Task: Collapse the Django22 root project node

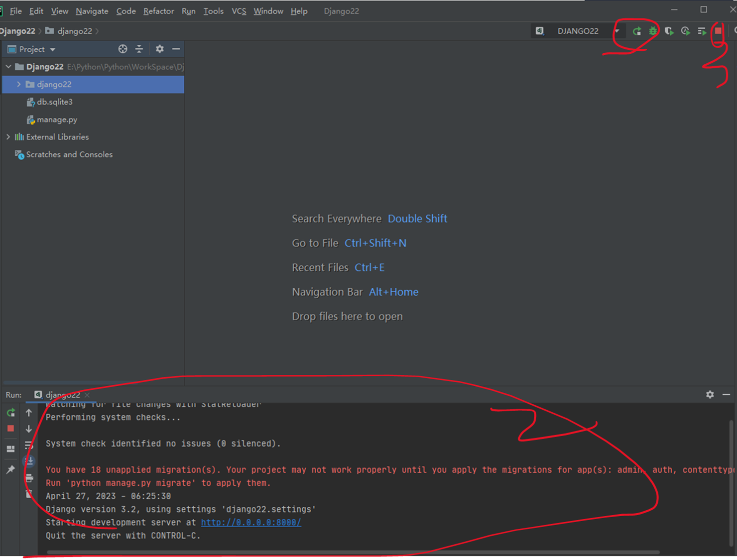Action: pos(8,67)
